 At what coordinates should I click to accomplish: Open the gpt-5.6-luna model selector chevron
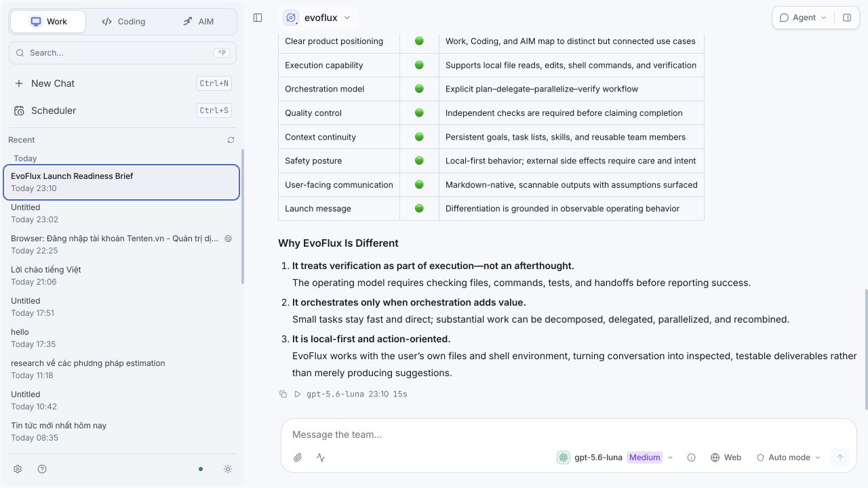click(670, 457)
